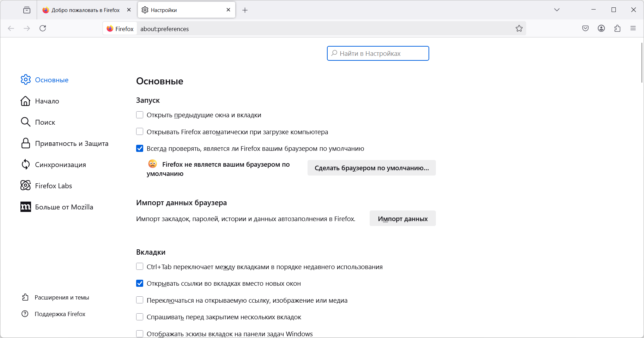644x338 pixels.
Task: Switch to the Настройки tab
Action: [187, 10]
